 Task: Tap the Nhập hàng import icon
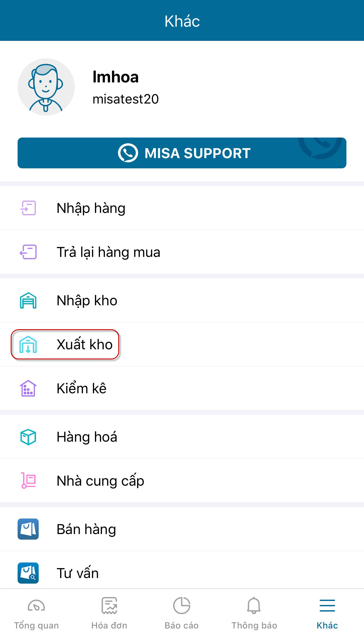tap(28, 208)
